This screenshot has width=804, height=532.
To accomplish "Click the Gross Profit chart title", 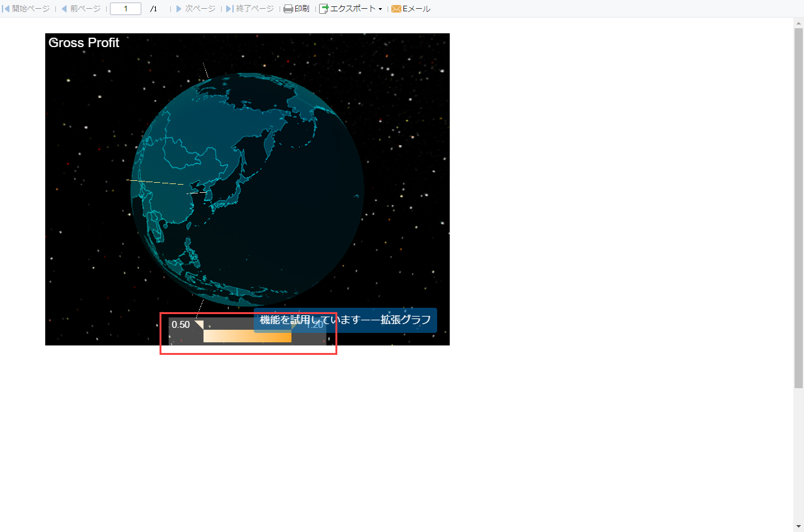I will point(84,43).
